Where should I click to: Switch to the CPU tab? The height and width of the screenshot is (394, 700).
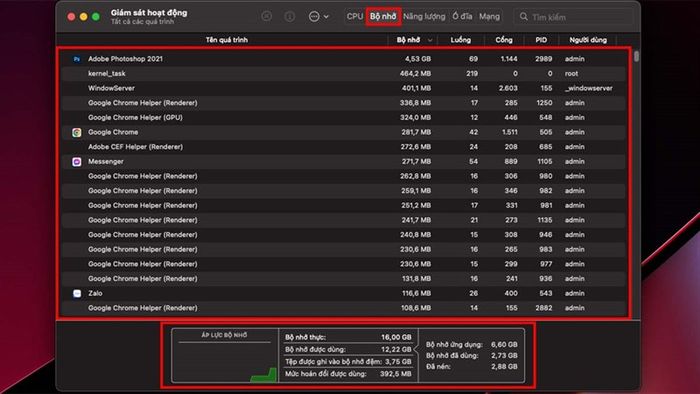click(x=355, y=17)
